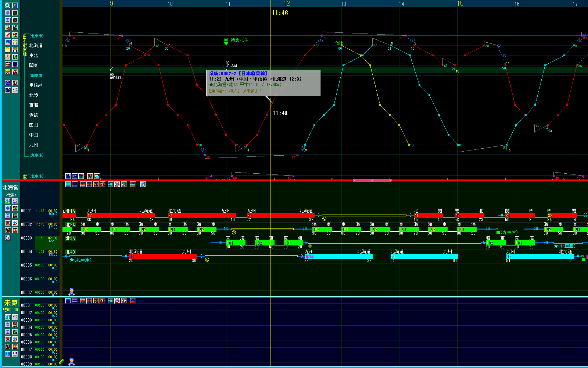Click the green 12 down-arrow icon
The width and height of the screenshot is (588, 368).
click(15, 57)
